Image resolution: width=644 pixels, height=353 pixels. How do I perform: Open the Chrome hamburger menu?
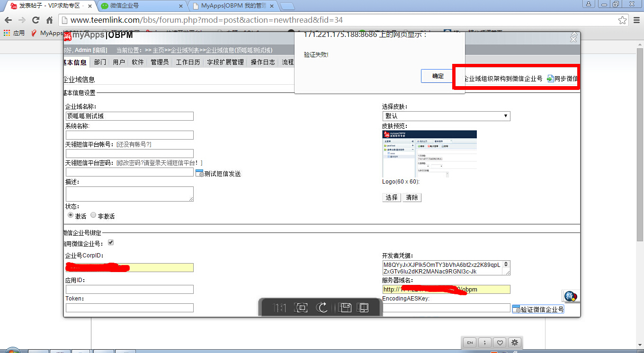[x=636, y=20]
